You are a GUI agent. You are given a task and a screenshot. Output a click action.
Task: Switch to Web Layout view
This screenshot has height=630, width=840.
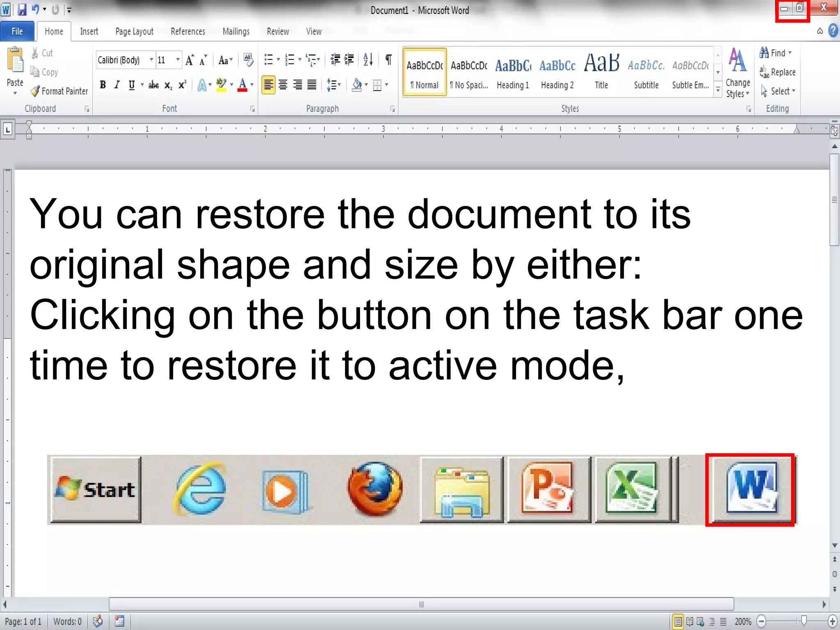[x=701, y=621]
